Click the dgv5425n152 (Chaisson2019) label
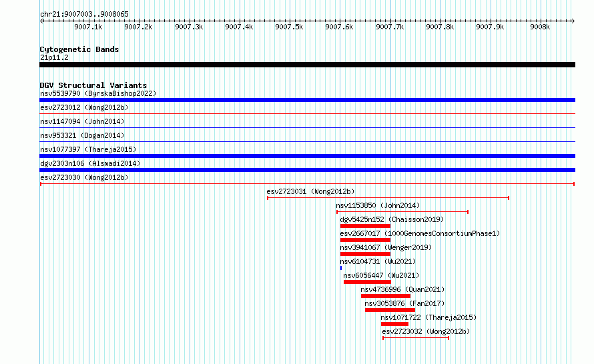 [392, 219]
